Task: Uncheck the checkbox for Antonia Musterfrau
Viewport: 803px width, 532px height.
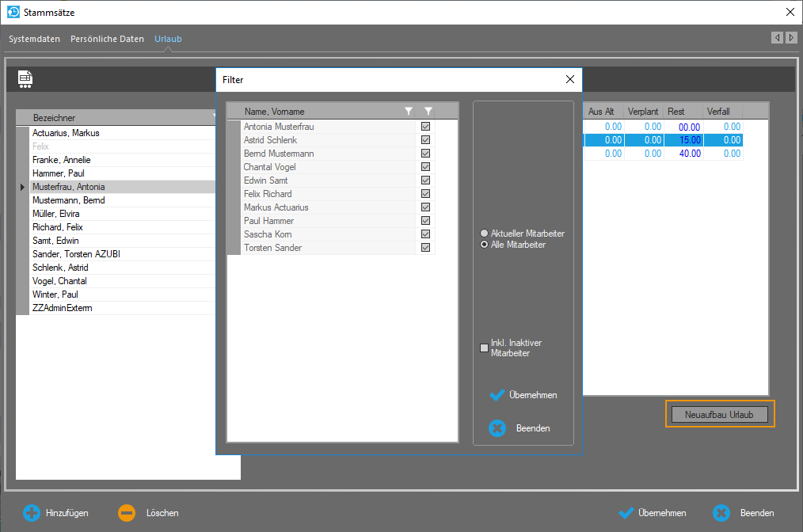Action: 426,127
